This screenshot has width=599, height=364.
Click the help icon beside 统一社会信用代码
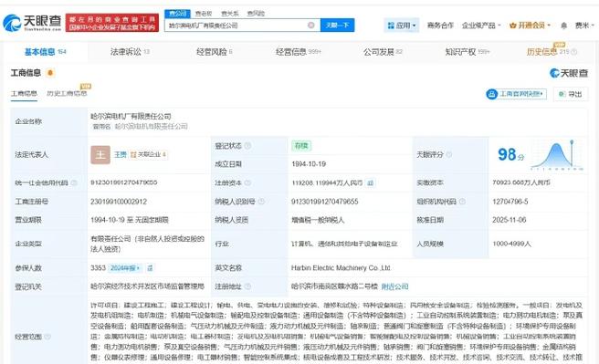click(74, 182)
